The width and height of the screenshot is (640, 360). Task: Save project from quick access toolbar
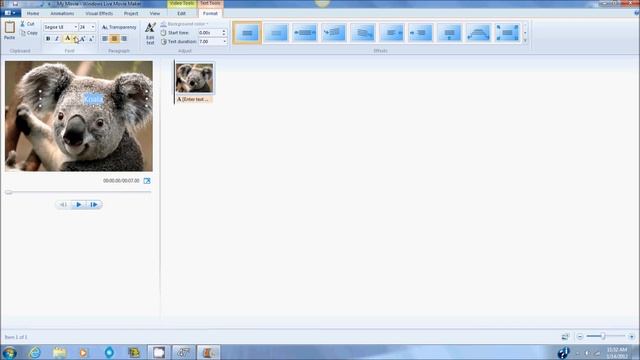point(16,4)
